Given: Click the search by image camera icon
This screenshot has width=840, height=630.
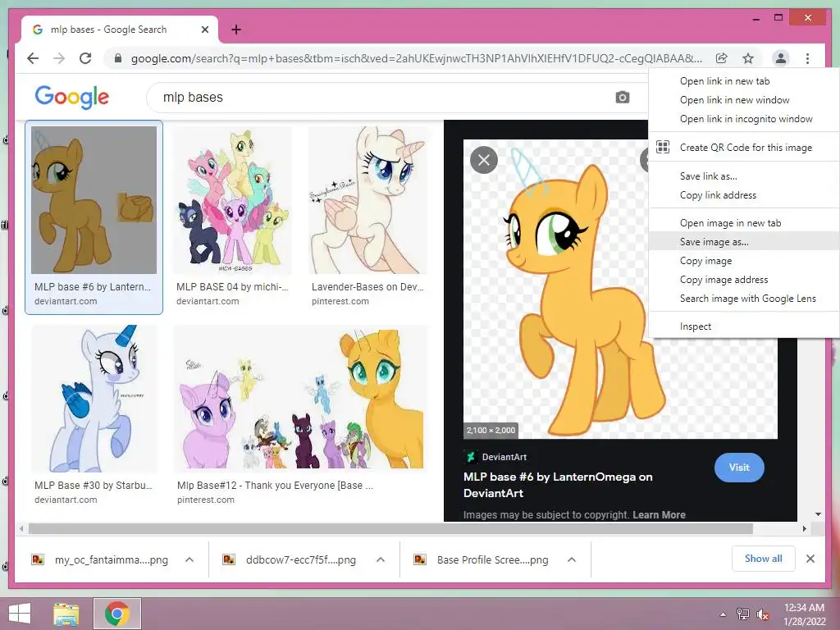Looking at the screenshot, I should point(622,98).
